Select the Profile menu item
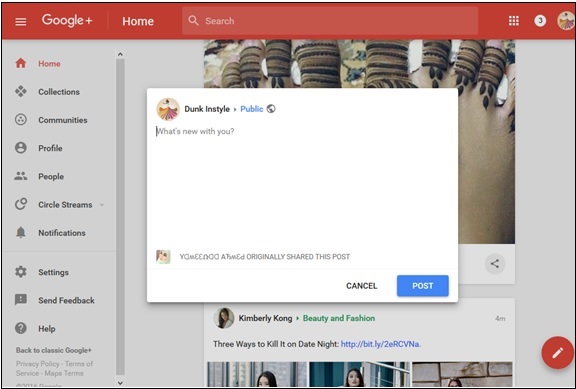The image size is (576, 389). coord(50,148)
